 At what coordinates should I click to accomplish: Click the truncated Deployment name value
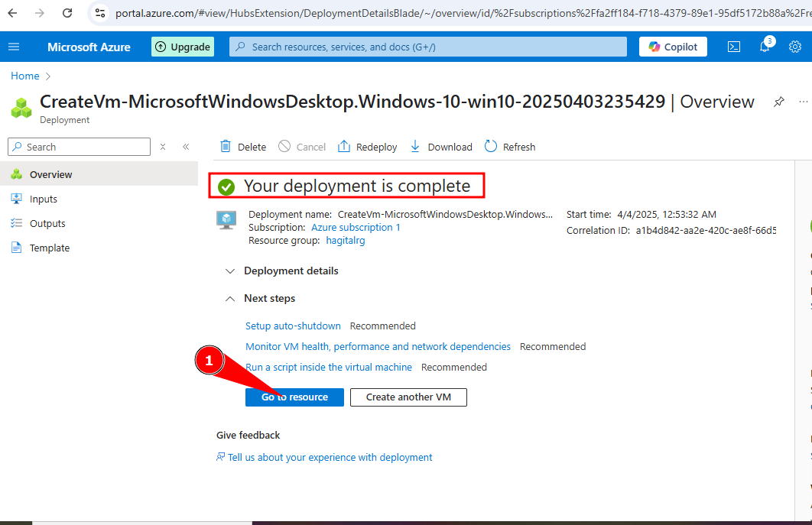445,214
